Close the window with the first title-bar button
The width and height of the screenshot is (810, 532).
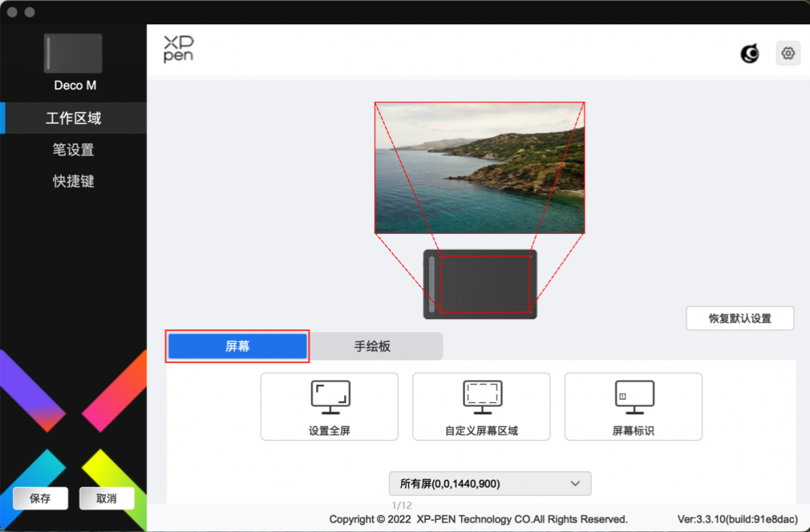point(12,12)
